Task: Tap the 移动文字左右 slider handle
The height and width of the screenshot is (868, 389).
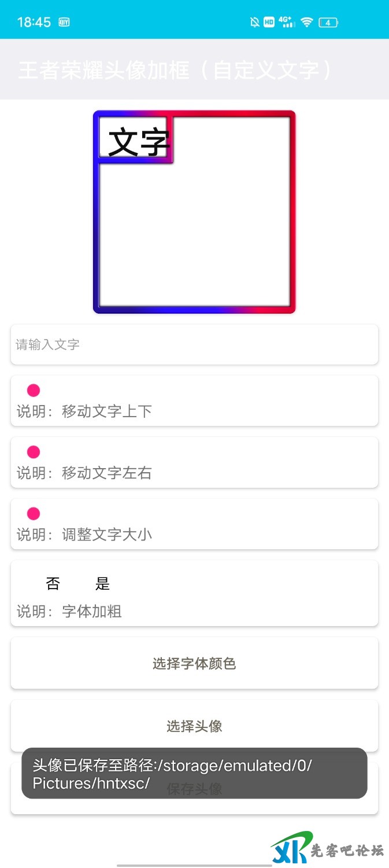Action: point(33,452)
